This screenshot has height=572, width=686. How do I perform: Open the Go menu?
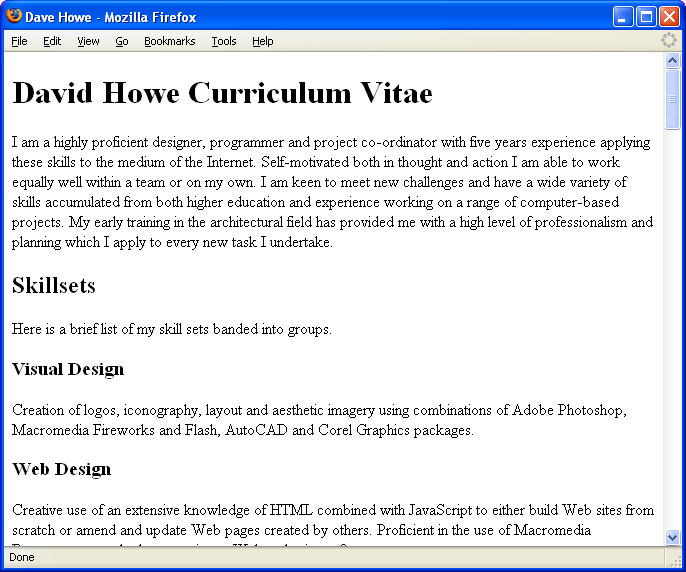pyautogui.click(x=122, y=41)
